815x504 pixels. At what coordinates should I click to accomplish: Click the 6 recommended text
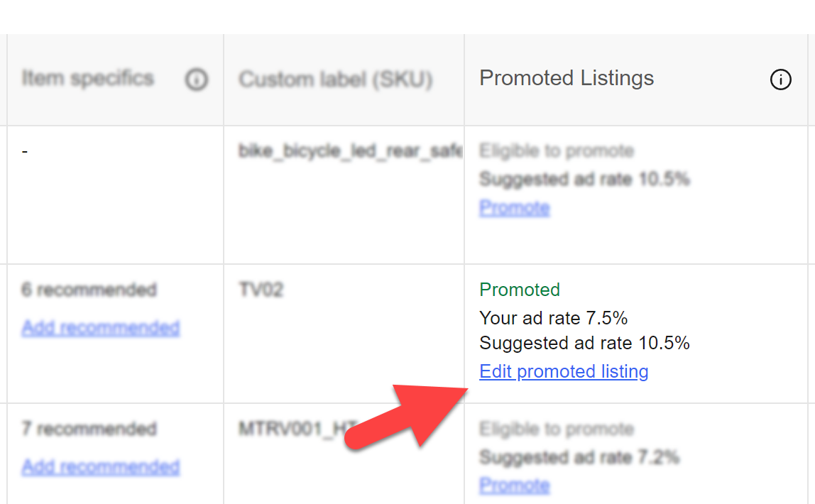(x=89, y=290)
